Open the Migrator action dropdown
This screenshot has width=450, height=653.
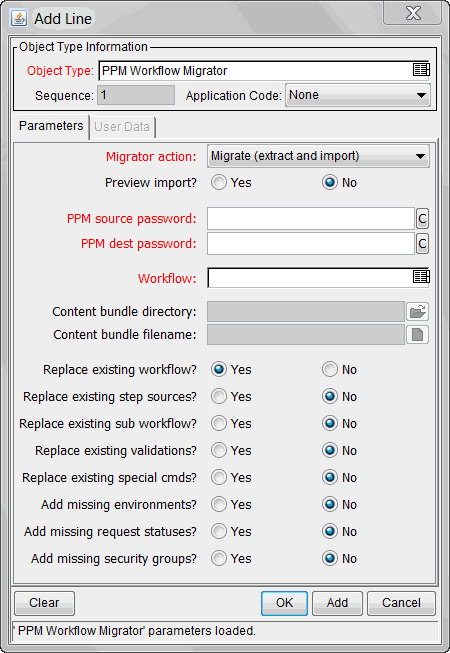point(318,157)
